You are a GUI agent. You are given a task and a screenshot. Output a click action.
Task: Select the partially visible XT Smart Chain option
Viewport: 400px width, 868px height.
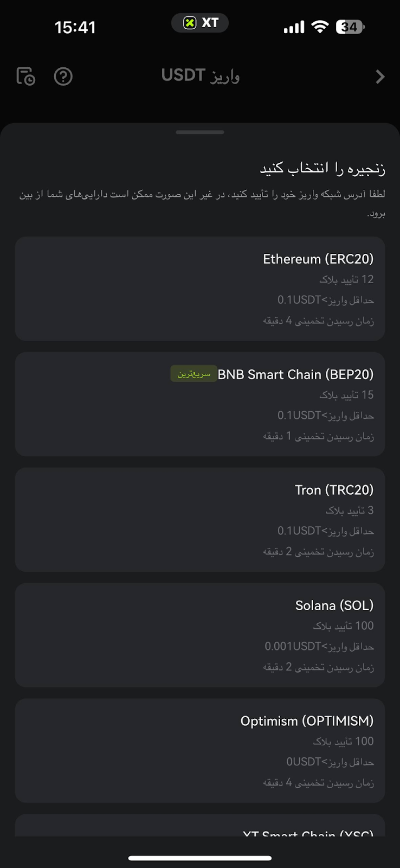[200, 828]
